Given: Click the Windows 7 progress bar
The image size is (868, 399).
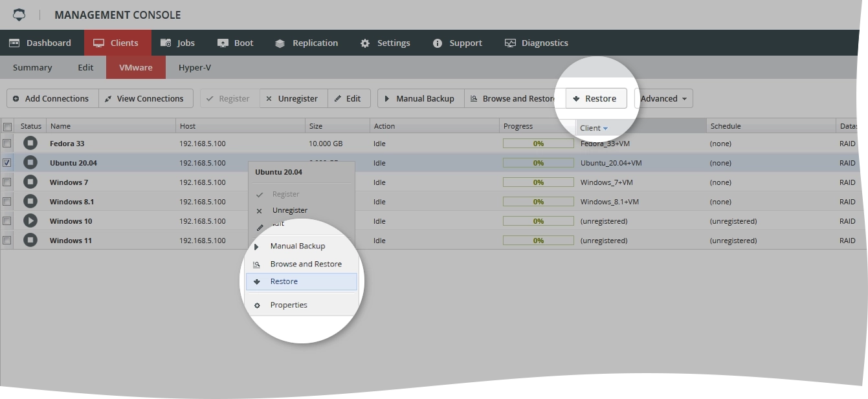Looking at the screenshot, I should point(539,182).
